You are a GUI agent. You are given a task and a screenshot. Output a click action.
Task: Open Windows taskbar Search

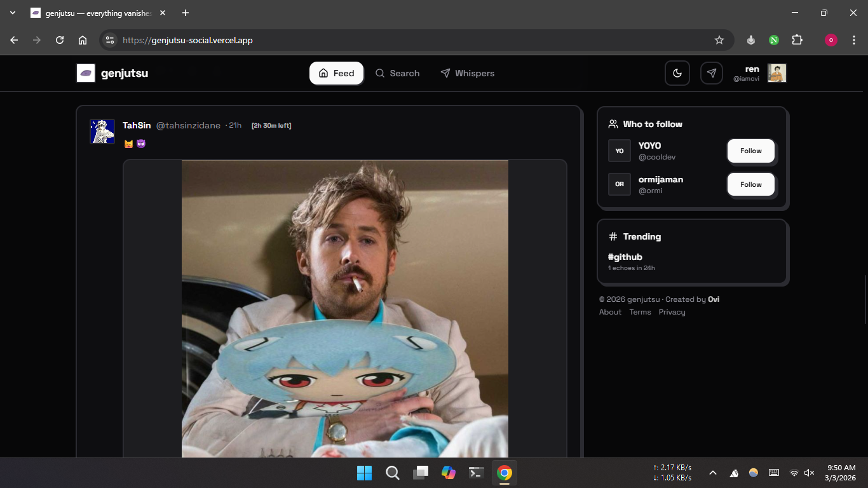(393, 473)
